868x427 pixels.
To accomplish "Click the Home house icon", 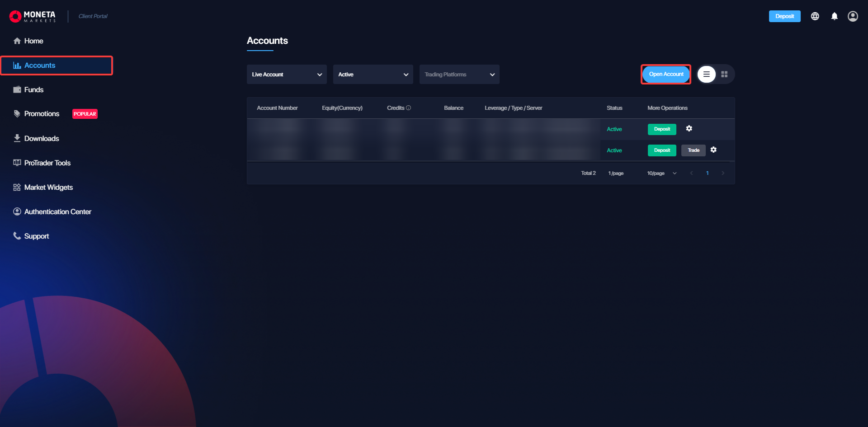I will (x=17, y=41).
